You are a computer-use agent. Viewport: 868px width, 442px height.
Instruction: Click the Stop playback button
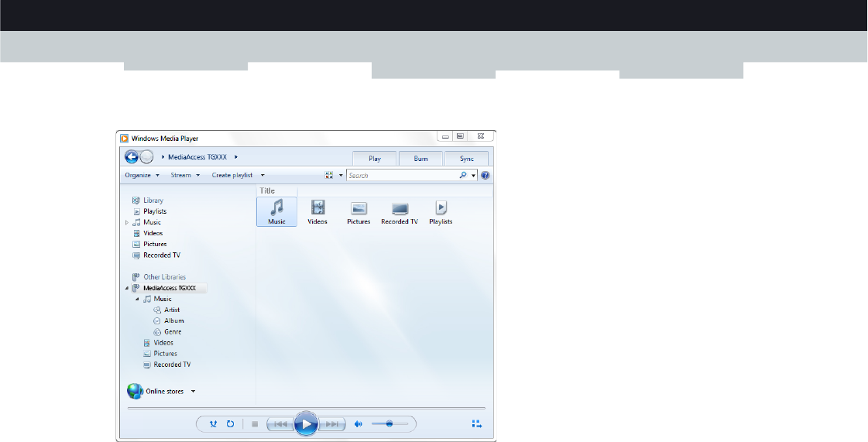coord(256,424)
